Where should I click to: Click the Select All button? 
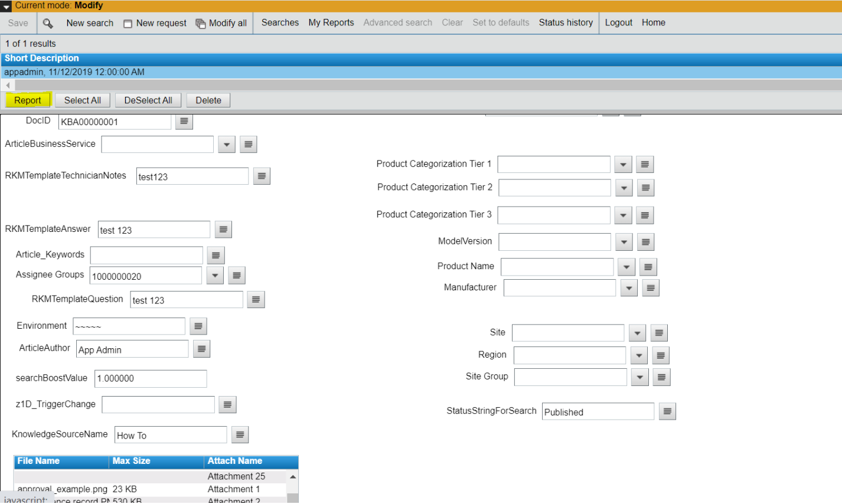point(83,100)
